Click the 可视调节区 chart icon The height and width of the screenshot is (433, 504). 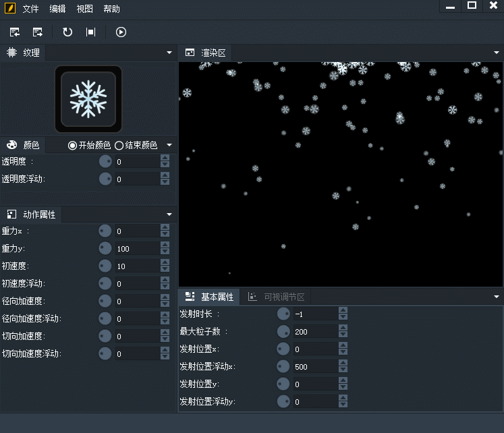click(252, 297)
